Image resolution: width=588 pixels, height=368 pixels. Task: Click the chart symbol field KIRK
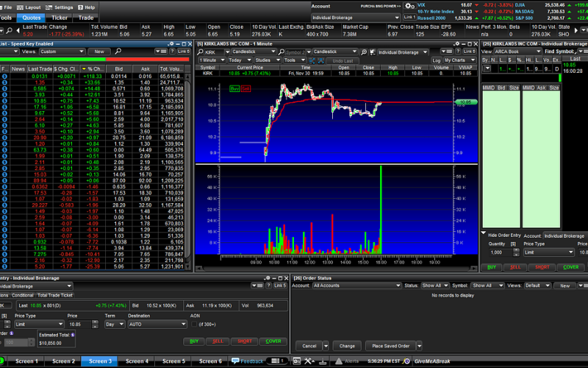(214, 52)
